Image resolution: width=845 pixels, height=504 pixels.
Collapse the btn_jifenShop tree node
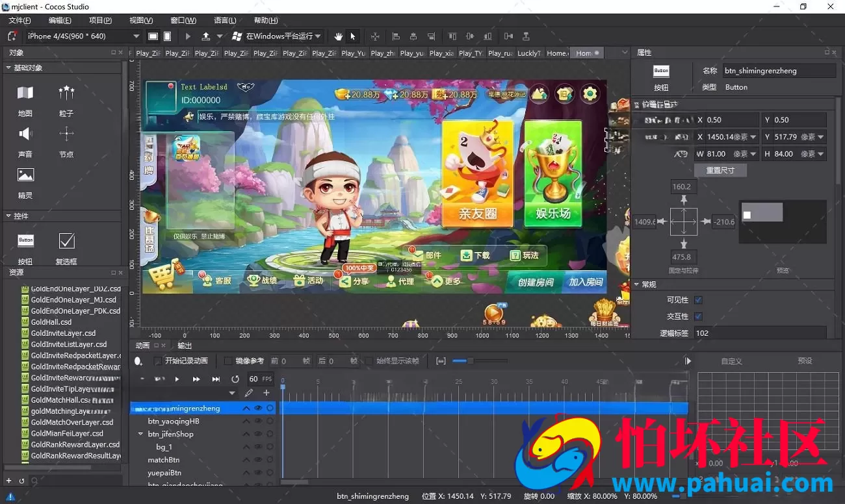pos(140,434)
